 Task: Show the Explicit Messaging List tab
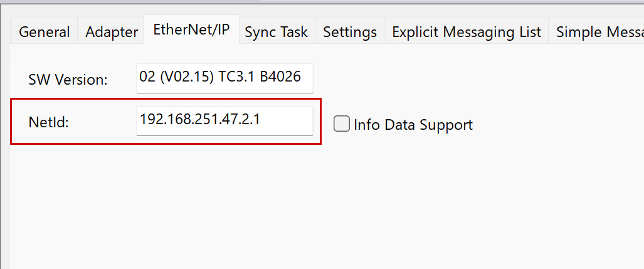(x=467, y=32)
